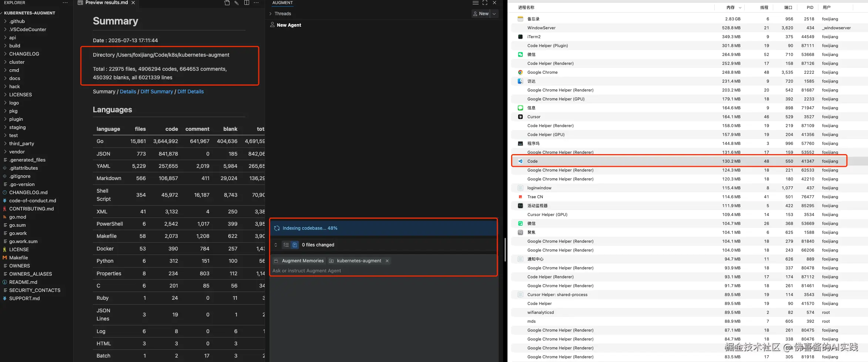Maximize the Augment panel
Screen dimensions: 868x362
pyautogui.click(x=485, y=3)
